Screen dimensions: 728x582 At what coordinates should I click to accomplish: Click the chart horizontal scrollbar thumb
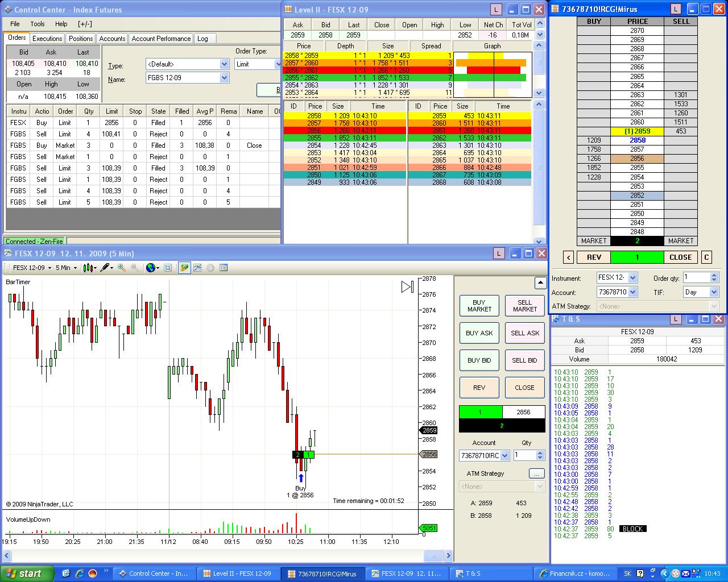[433, 556]
